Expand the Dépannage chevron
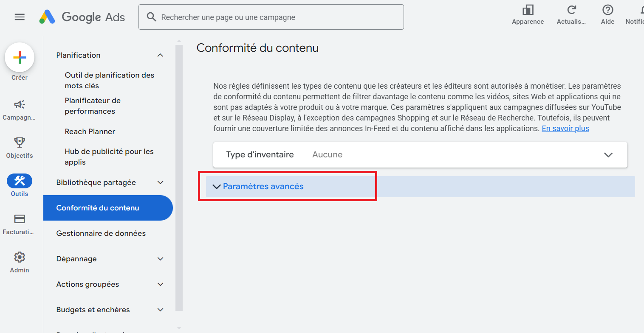644x333 pixels. coord(160,259)
